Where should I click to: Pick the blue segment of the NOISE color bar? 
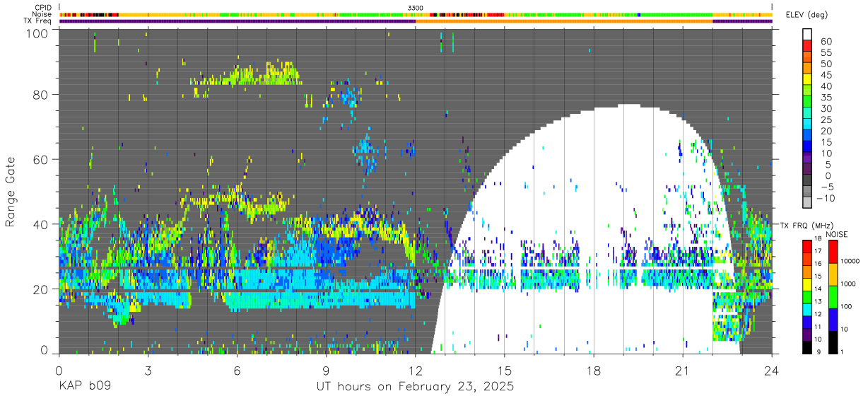(832, 320)
